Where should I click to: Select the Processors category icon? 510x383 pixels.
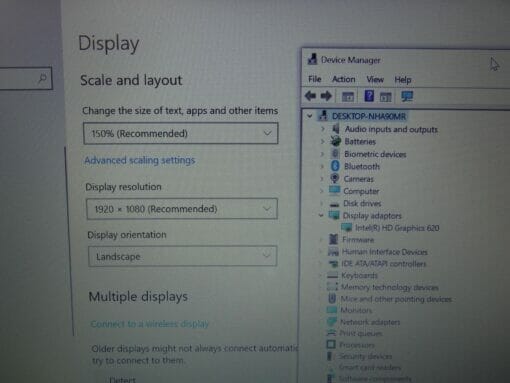tap(331, 344)
